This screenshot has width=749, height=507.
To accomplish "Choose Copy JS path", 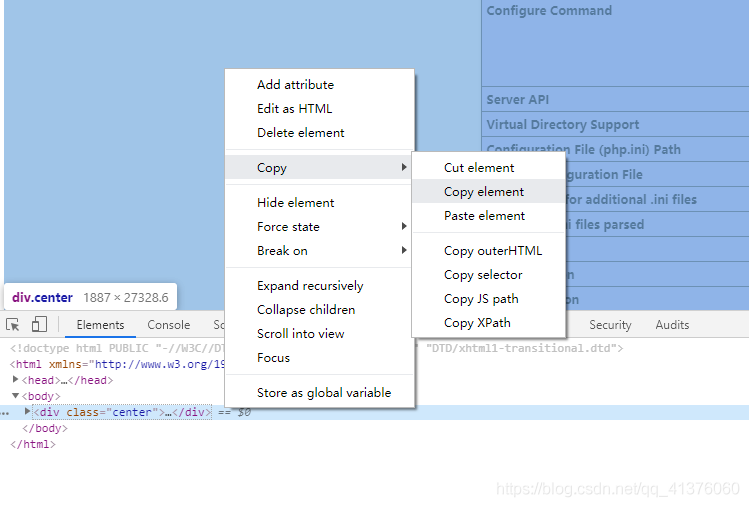I will coord(488,299).
